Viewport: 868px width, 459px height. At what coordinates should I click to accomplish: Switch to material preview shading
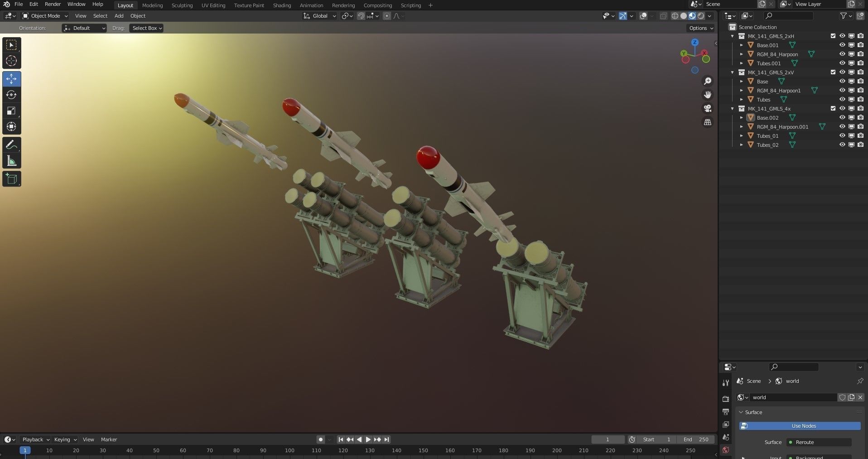point(692,16)
